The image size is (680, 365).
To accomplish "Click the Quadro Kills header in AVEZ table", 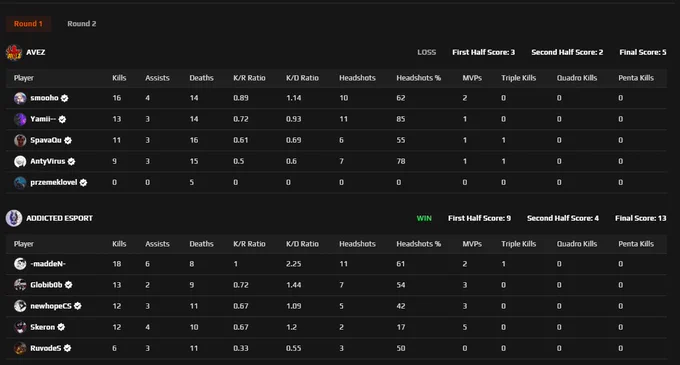I will click(x=577, y=78).
